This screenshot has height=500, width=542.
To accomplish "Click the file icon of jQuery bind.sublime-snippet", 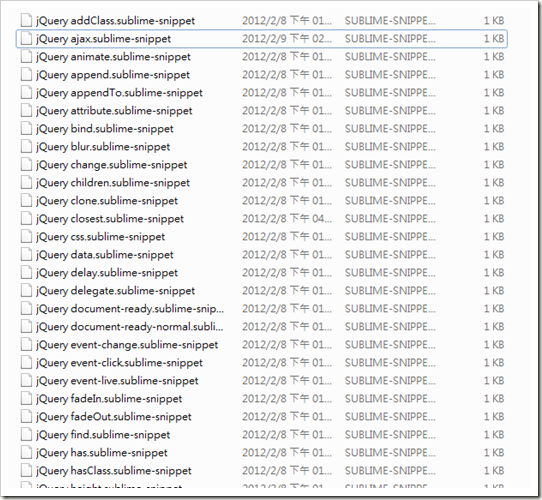I will 27,128.
